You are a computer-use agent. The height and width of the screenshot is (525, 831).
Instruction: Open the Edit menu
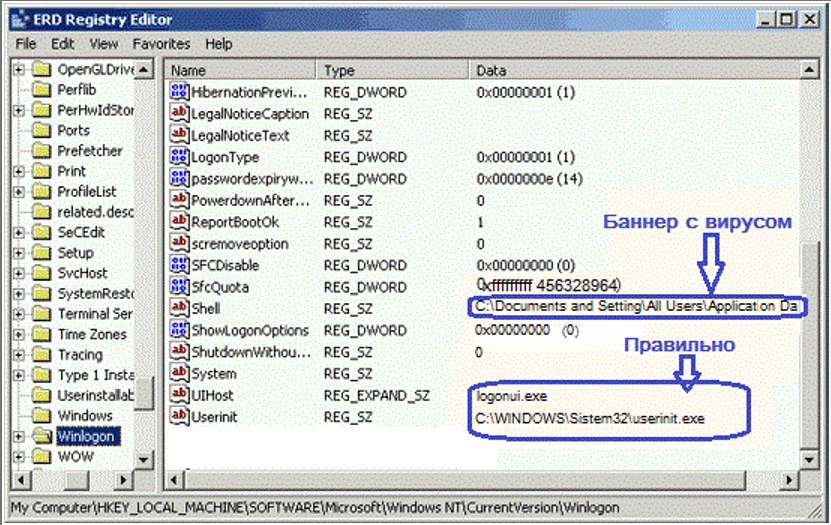(x=63, y=44)
